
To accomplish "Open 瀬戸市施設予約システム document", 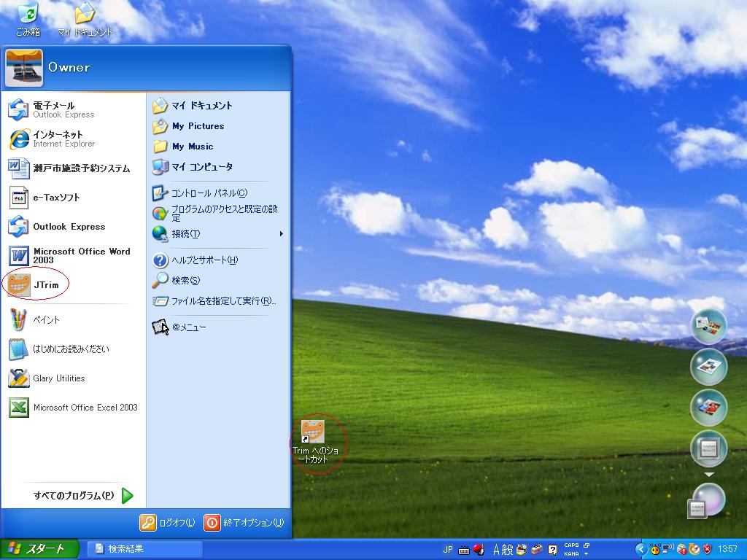I will (x=72, y=168).
